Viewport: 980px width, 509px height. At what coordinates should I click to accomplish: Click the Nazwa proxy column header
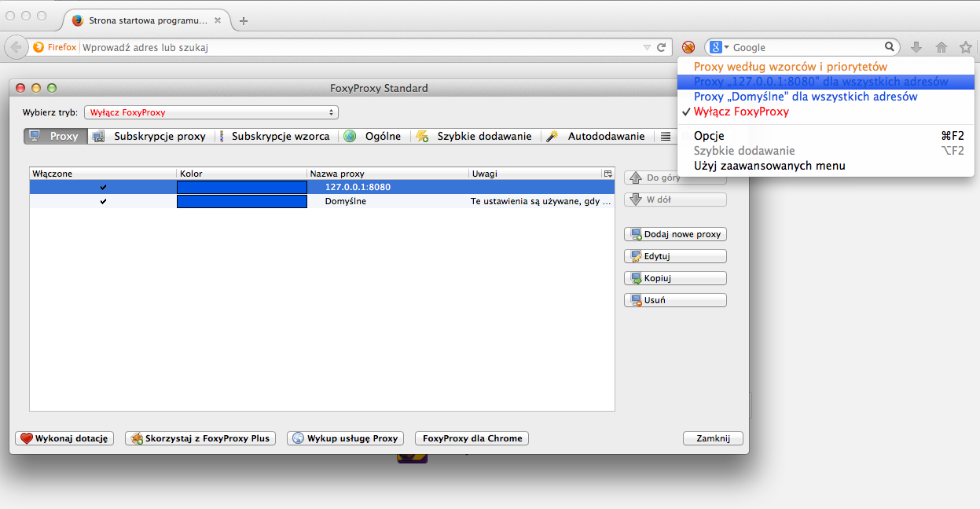pyautogui.click(x=388, y=173)
